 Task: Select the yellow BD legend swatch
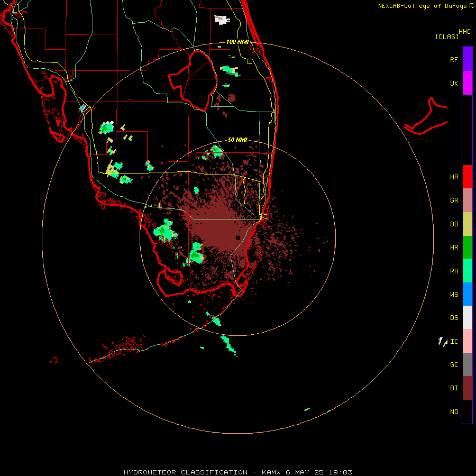467,224
